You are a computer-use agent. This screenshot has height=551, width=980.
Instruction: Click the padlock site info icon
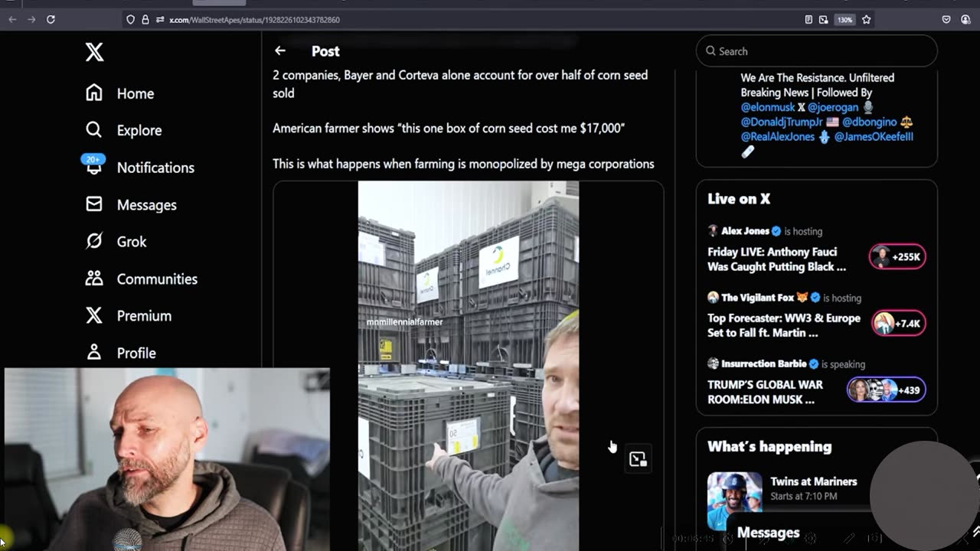pos(145,19)
